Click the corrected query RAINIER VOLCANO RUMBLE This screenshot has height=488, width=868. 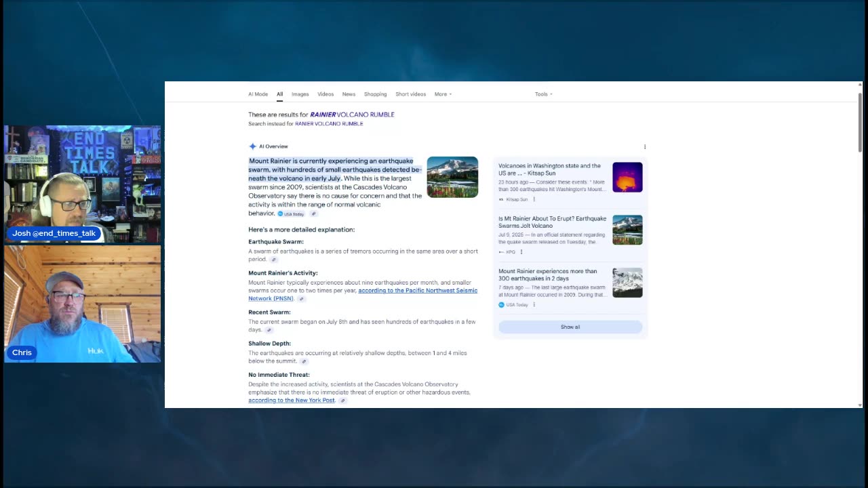352,115
